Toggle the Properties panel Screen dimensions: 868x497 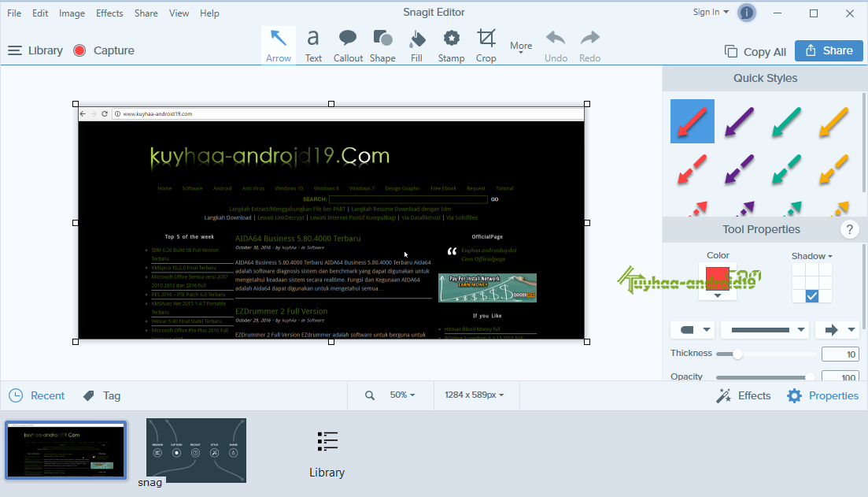click(823, 395)
